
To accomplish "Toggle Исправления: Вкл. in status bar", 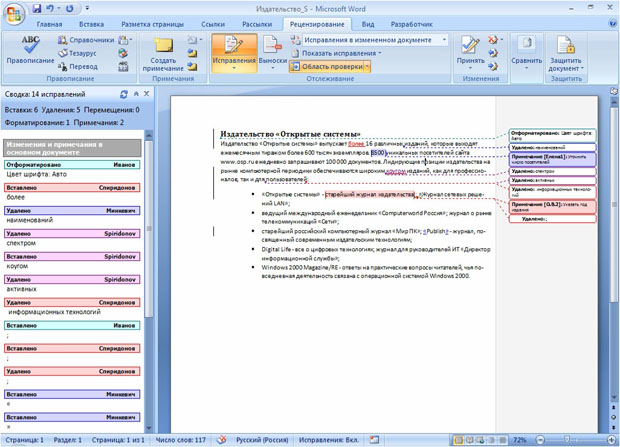I will 329,440.
